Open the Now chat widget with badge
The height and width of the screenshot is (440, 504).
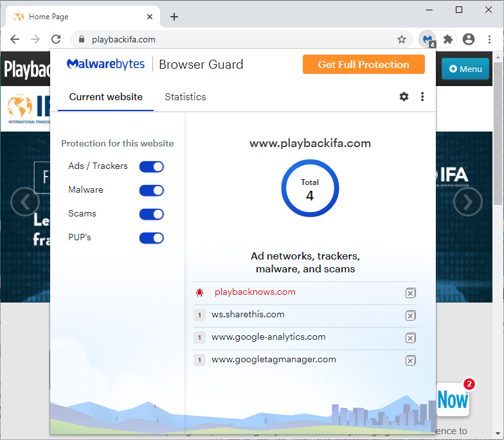click(453, 400)
